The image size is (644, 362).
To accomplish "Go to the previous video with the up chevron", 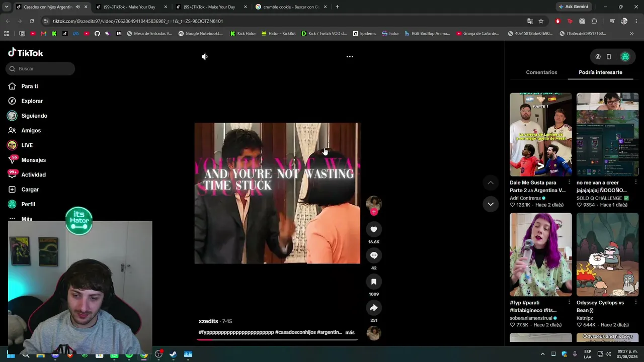I will (491, 183).
